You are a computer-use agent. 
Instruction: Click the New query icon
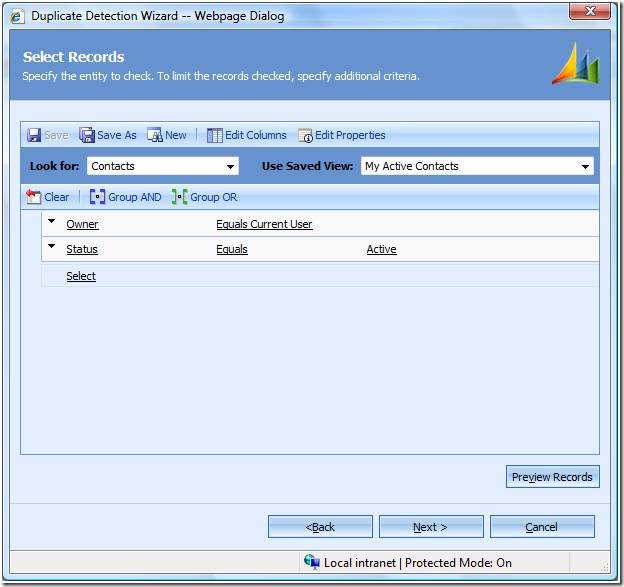(155, 135)
